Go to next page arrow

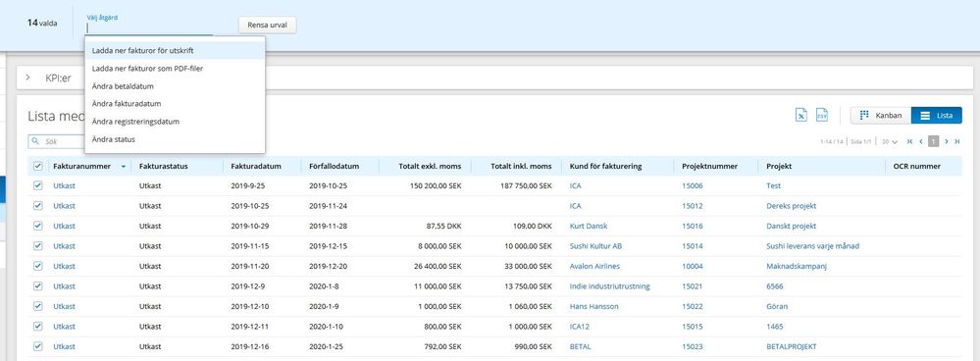click(x=947, y=142)
